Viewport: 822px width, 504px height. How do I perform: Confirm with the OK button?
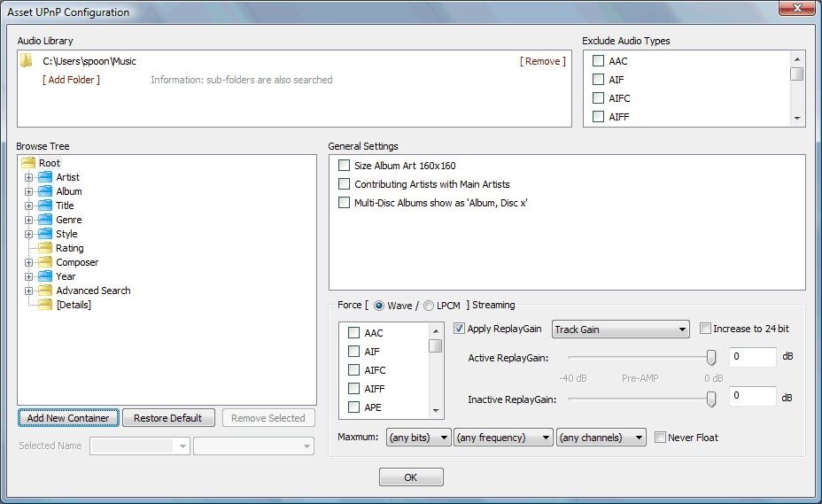pos(411,477)
